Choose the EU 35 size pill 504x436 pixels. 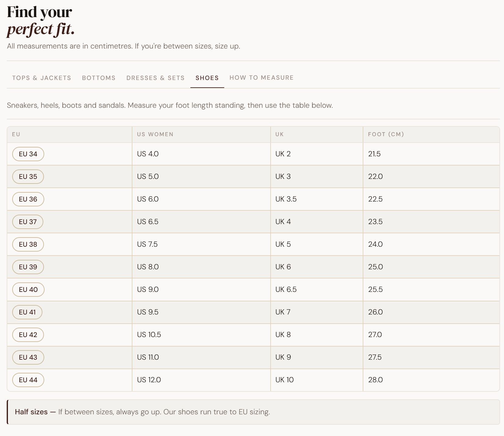pyautogui.click(x=28, y=176)
